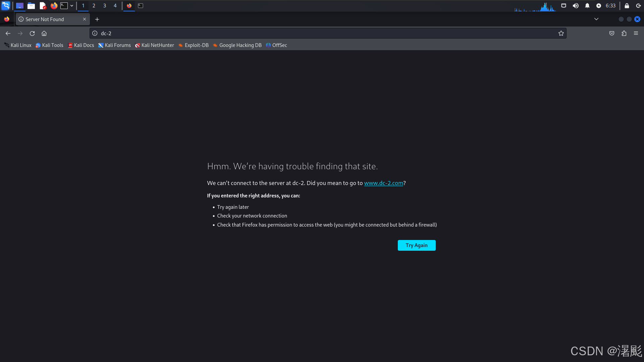Click the Try Again button

pyautogui.click(x=416, y=245)
